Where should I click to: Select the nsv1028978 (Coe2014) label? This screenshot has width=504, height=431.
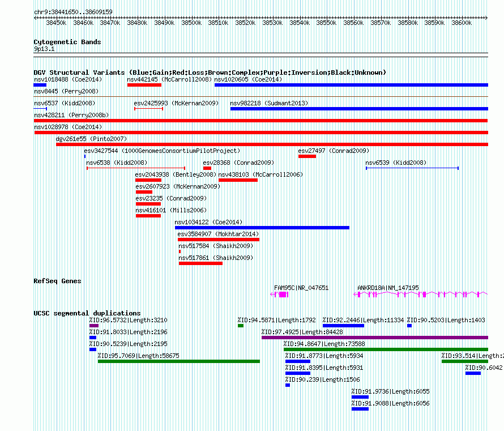68,127
